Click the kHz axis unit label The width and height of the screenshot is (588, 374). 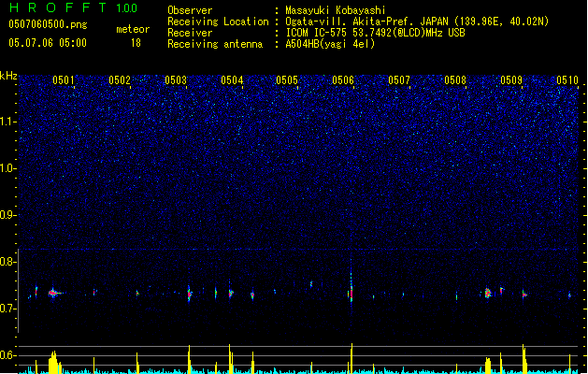[x=8, y=76]
